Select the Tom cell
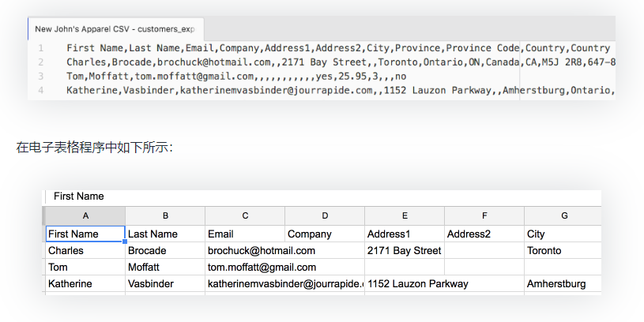Screen dimensions: 644x322 (x=85, y=267)
